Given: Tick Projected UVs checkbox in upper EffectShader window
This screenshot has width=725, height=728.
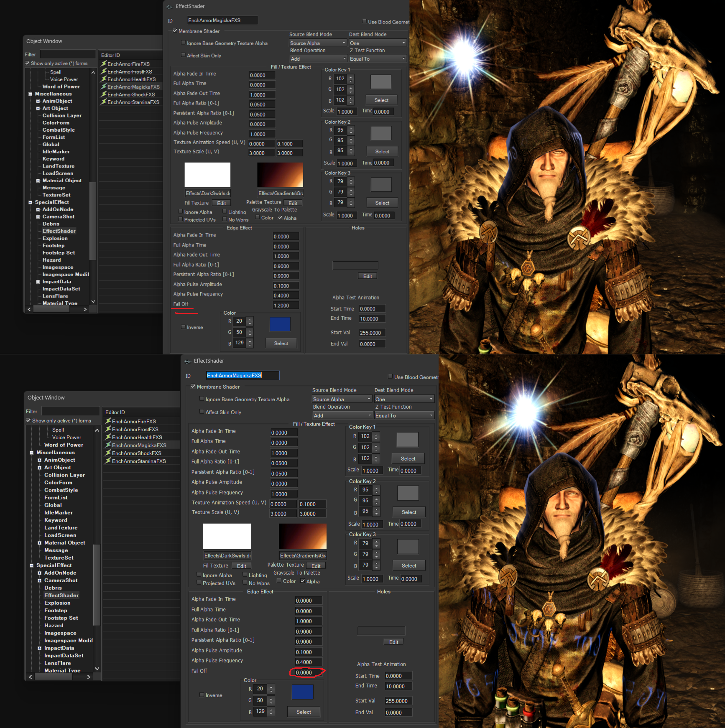Looking at the screenshot, I should [x=181, y=219].
